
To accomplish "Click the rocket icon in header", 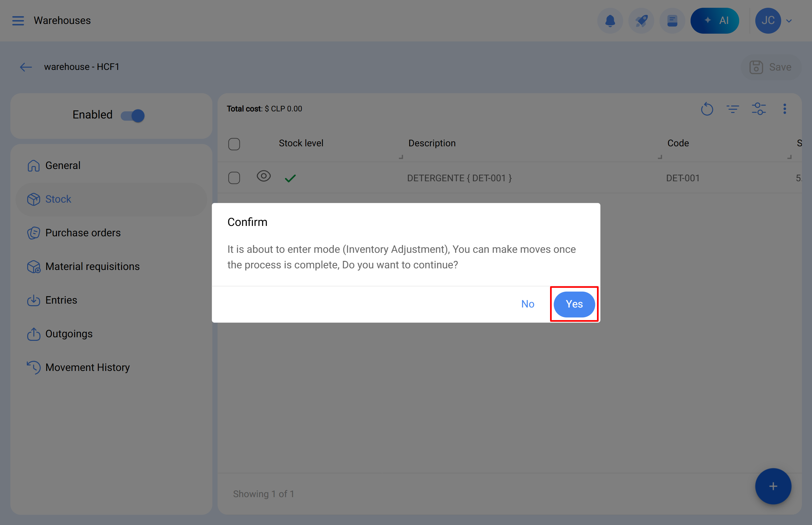I will point(641,20).
